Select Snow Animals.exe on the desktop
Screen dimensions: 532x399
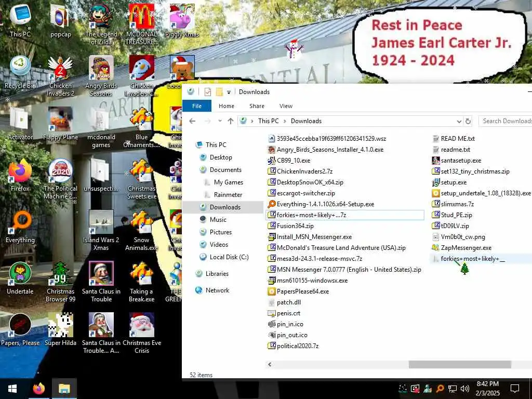[x=142, y=231]
